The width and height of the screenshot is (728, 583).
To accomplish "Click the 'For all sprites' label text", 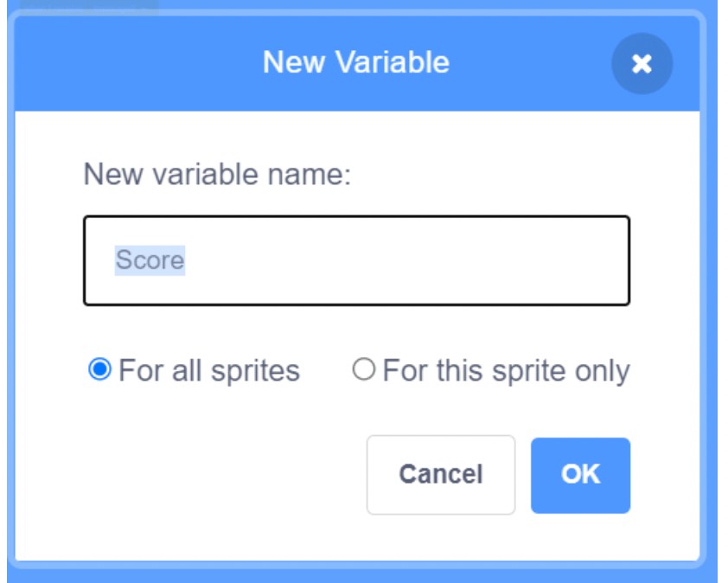I will coord(208,371).
